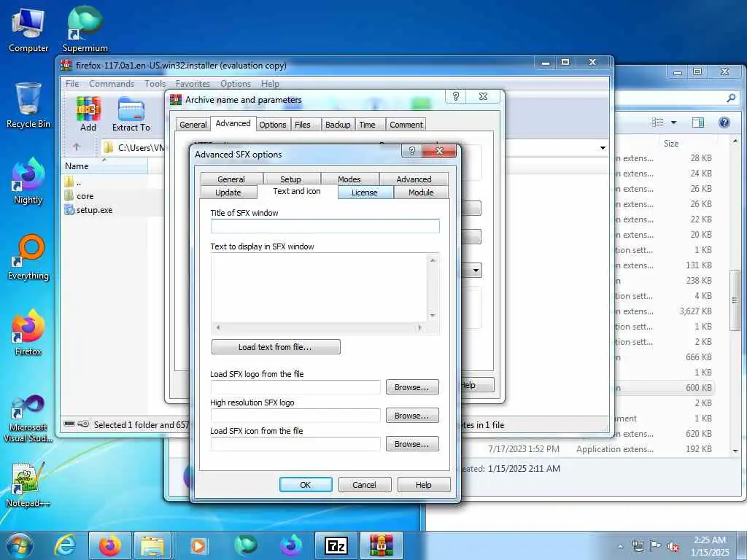Switch to the Module SFX tab

[x=421, y=192]
